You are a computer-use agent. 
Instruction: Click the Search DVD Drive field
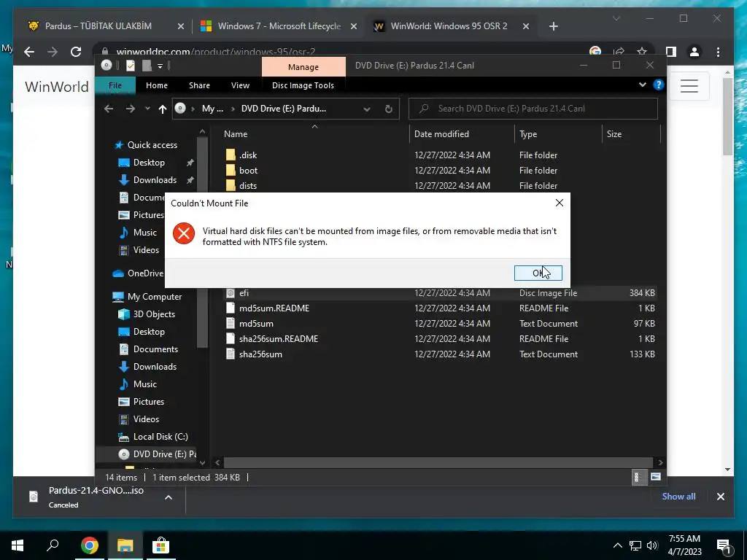point(533,109)
